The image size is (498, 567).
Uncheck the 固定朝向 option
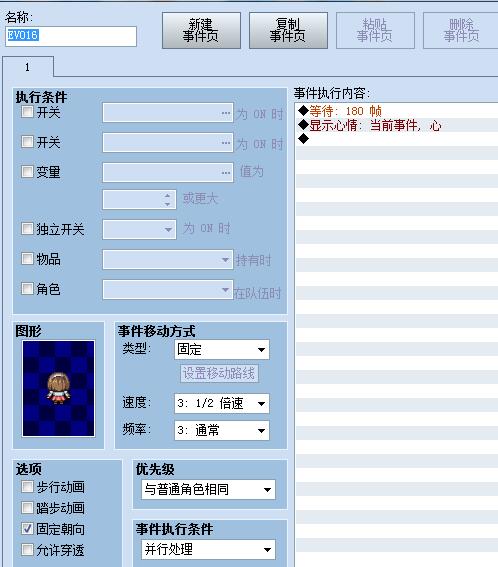(27, 529)
